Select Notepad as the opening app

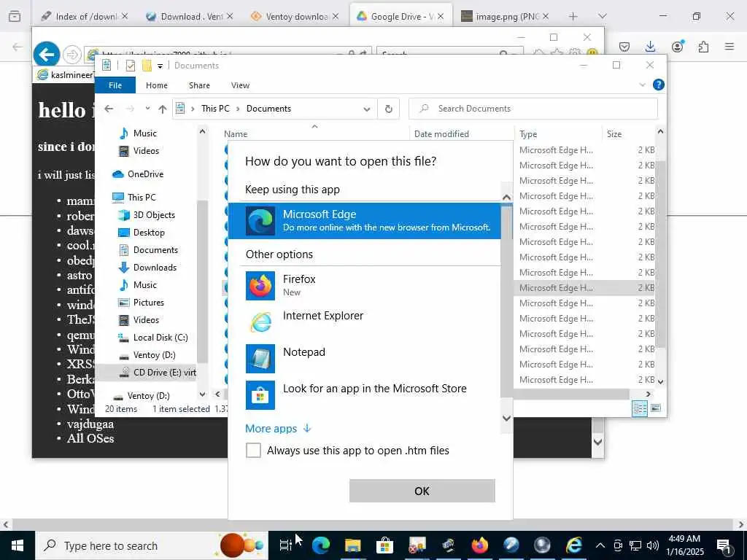(365, 358)
